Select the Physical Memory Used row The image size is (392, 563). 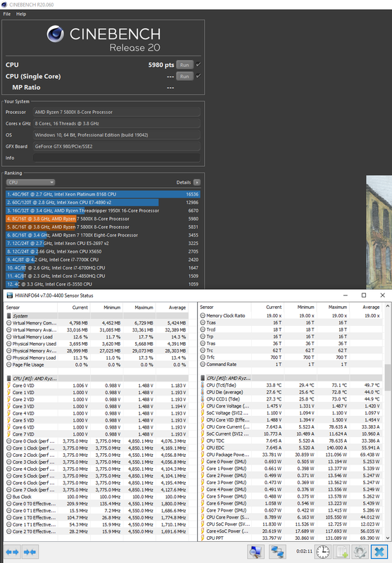(x=96, y=344)
